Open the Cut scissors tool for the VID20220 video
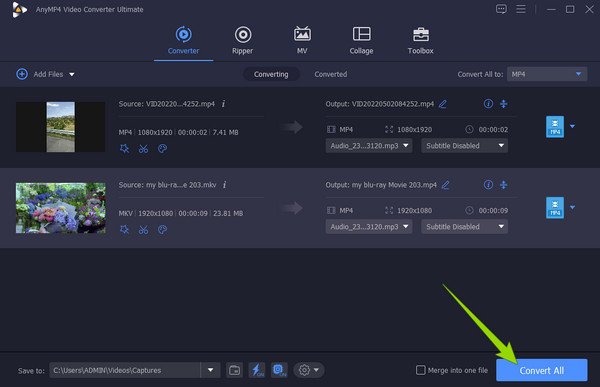 pyautogui.click(x=143, y=149)
